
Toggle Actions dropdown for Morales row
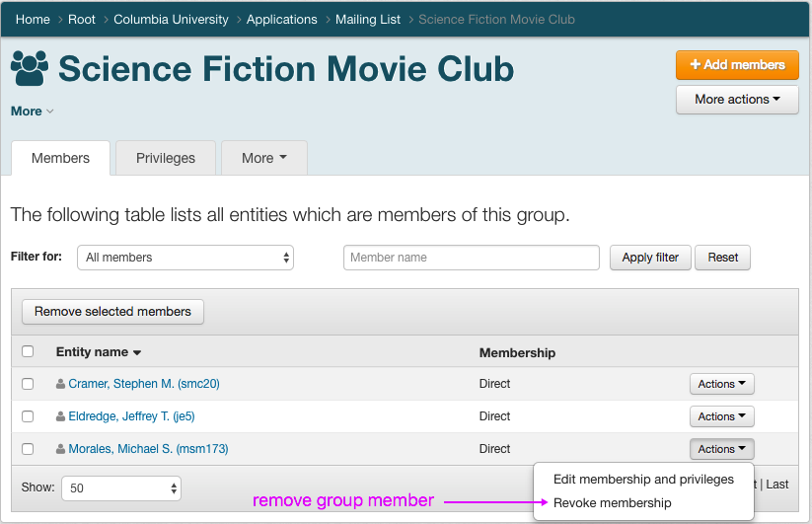click(x=721, y=449)
